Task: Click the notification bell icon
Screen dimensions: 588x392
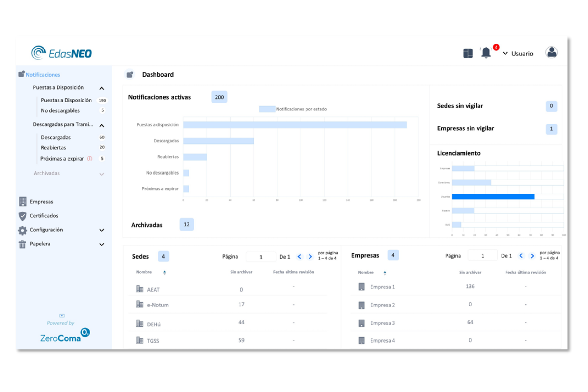Action: coord(486,53)
